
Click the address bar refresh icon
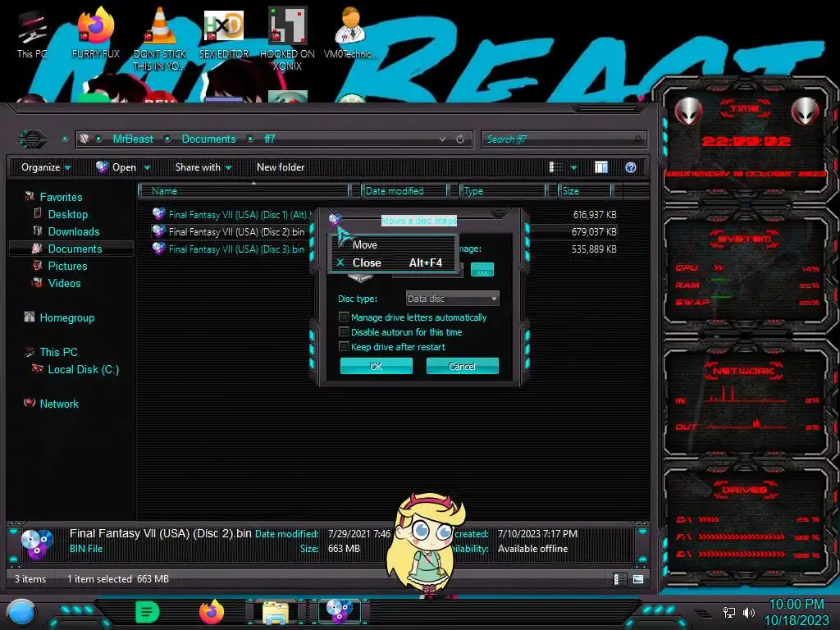[460, 139]
